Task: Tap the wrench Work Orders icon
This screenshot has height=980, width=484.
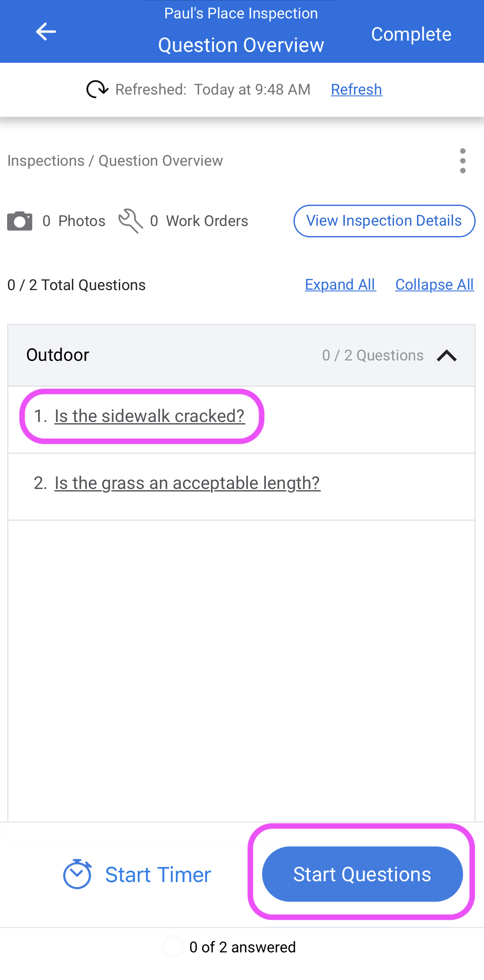Action: tap(131, 221)
